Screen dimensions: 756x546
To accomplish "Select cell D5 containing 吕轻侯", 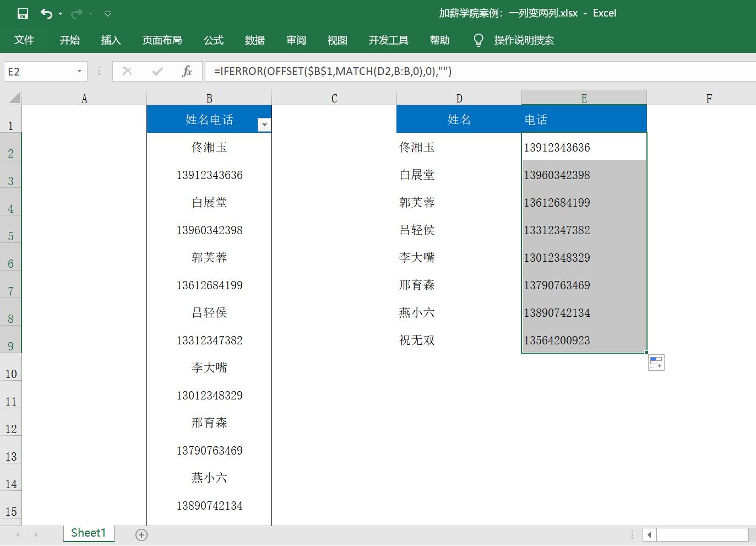I will (459, 230).
